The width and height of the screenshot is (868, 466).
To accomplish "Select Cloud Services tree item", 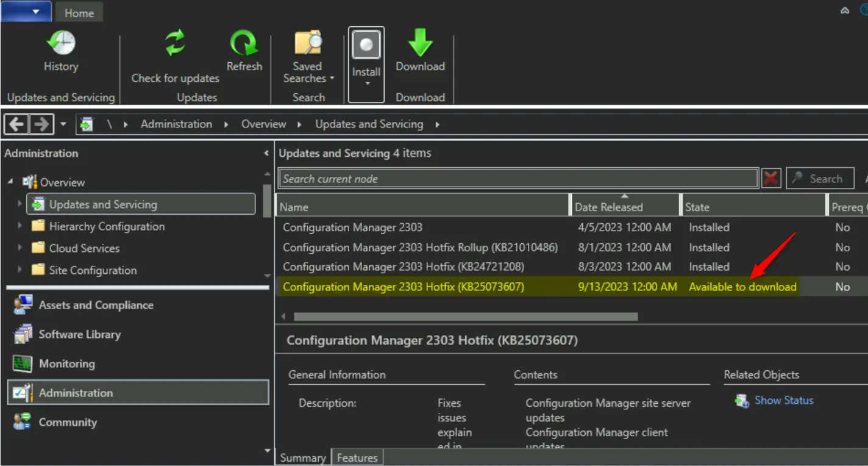I will click(x=84, y=248).
